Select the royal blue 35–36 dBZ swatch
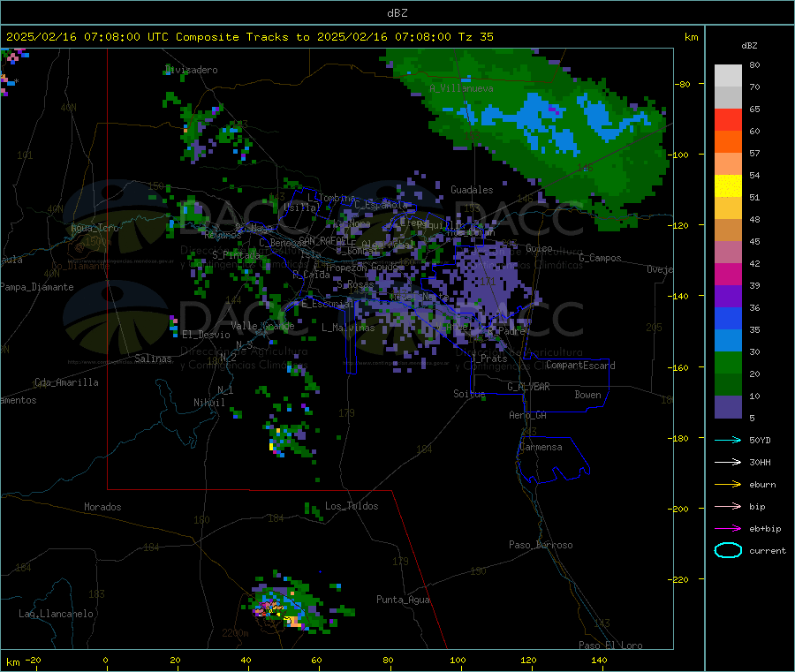 point(728,318)
